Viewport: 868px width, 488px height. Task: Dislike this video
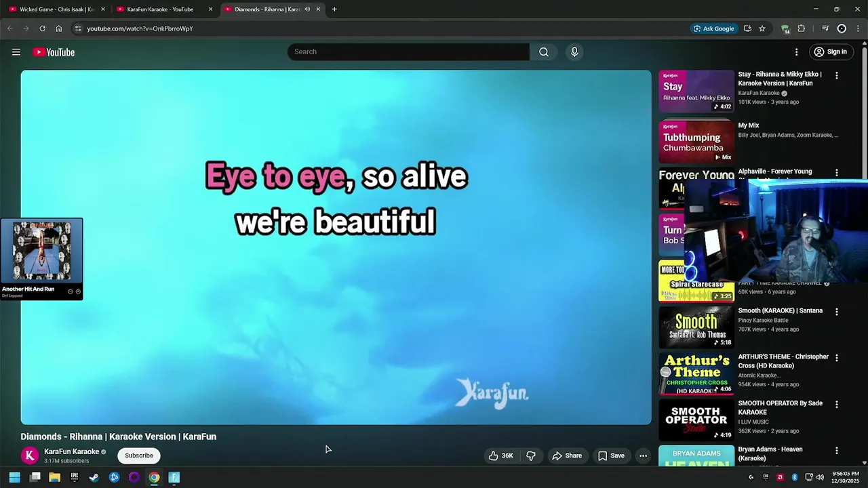coord(531,455)
